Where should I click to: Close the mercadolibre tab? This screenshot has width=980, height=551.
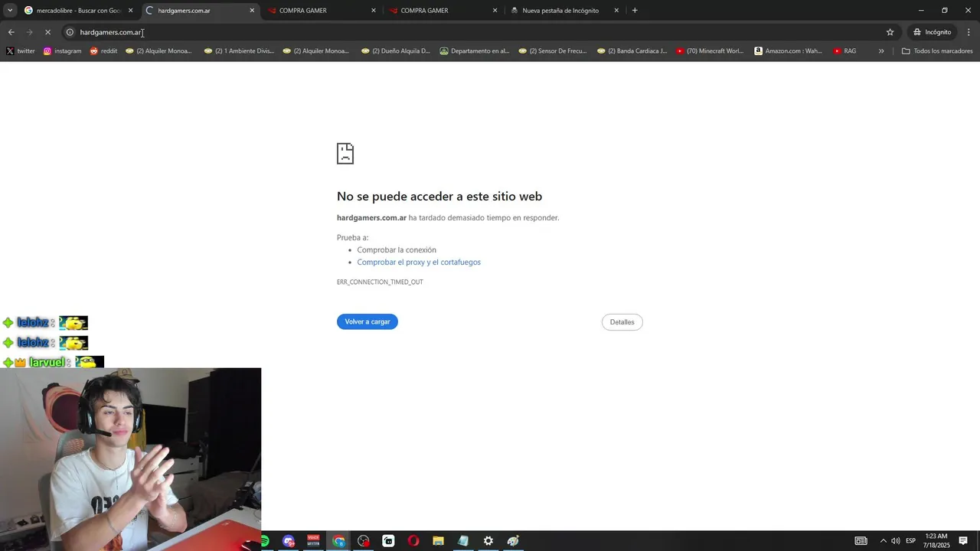(130, 11)
